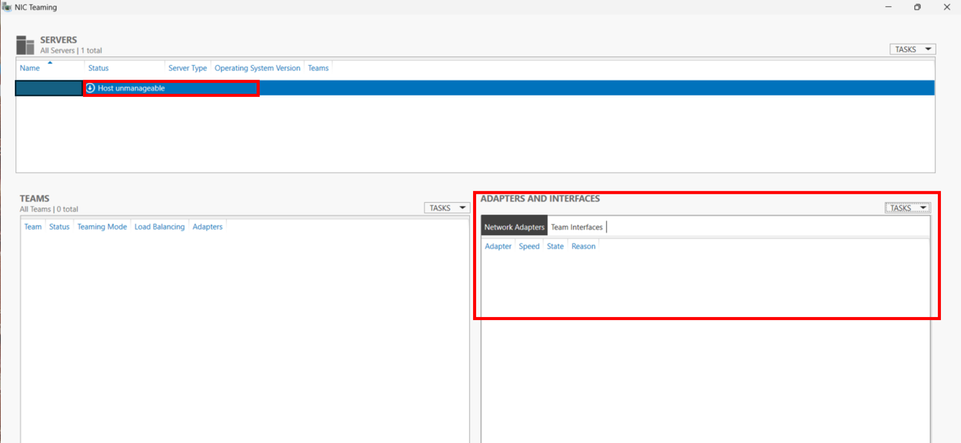Click the NIC Teaming title bar icon
The height and width of the screenshot is (443, 961).
tap(7, 7)
